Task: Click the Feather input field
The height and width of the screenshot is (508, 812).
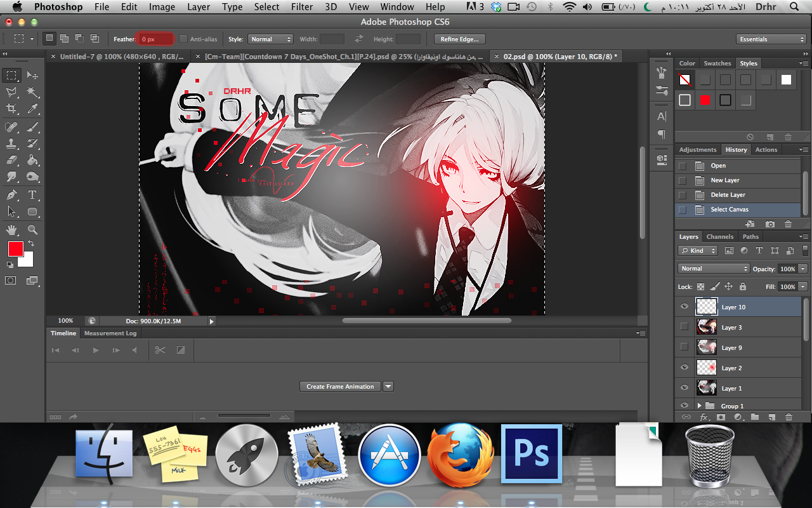Action: pyautogui.click(x=155, y=39)
